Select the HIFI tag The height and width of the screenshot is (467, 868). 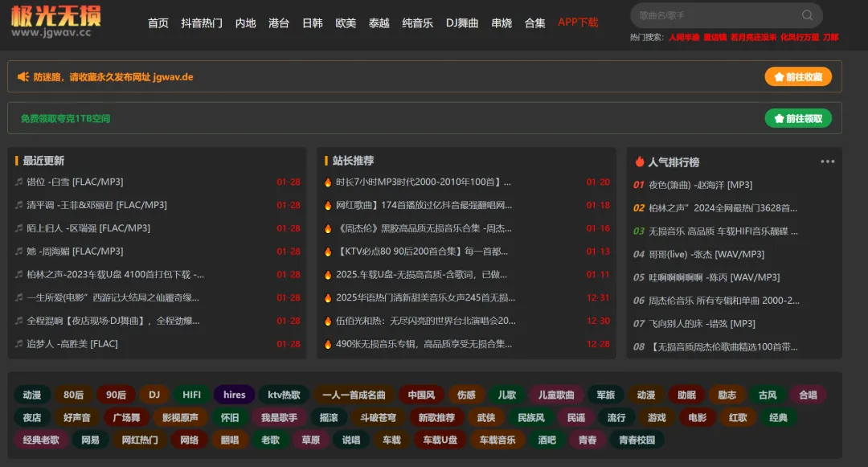click(191, 395)
